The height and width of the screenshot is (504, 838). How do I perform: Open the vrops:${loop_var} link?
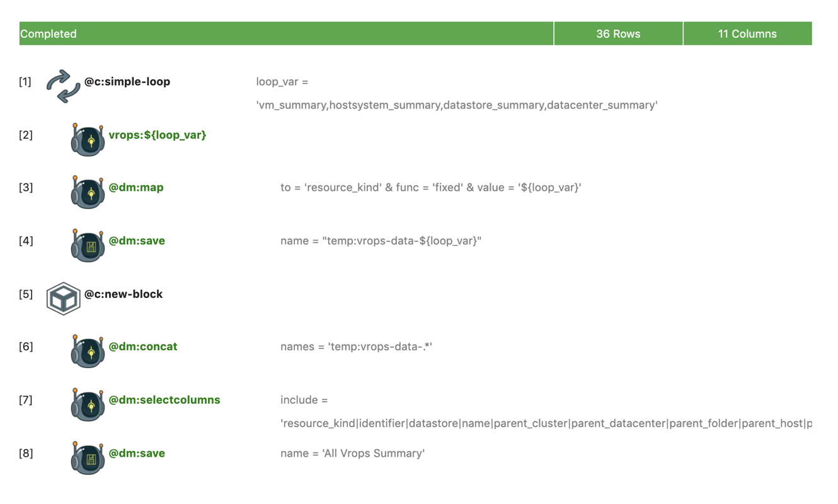click(x=157, y=135)
